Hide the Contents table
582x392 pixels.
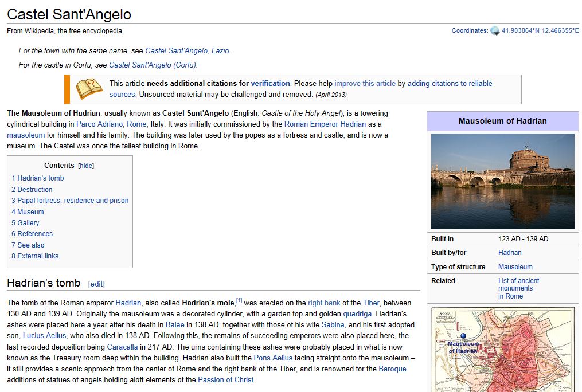click(86, 166)
